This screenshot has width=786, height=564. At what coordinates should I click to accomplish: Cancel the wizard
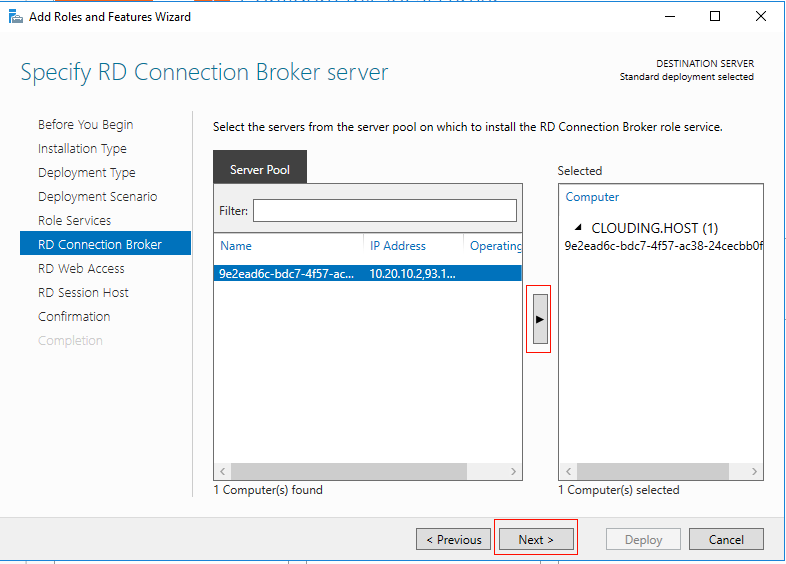(x=726, y=539)
